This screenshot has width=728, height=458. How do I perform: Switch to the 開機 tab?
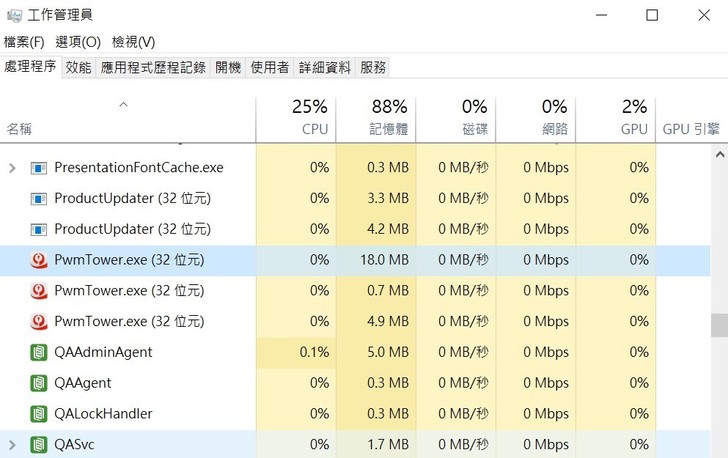(x=228, y=67)
